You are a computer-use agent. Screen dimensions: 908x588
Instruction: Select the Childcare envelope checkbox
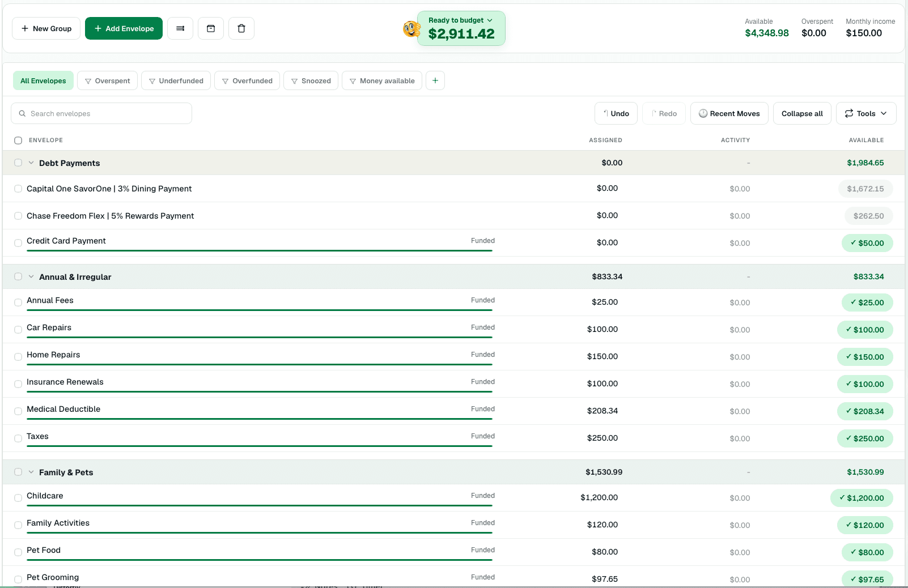(18, 498)
